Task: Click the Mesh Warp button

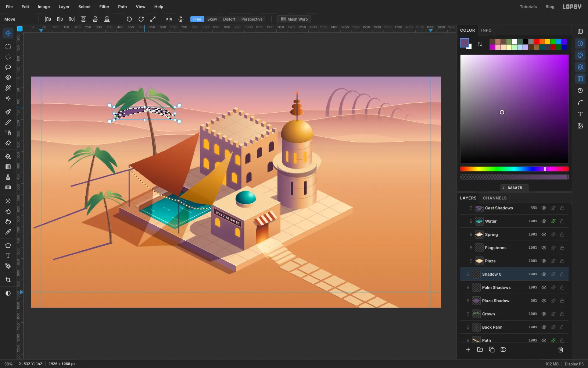Action: point(294,19)
